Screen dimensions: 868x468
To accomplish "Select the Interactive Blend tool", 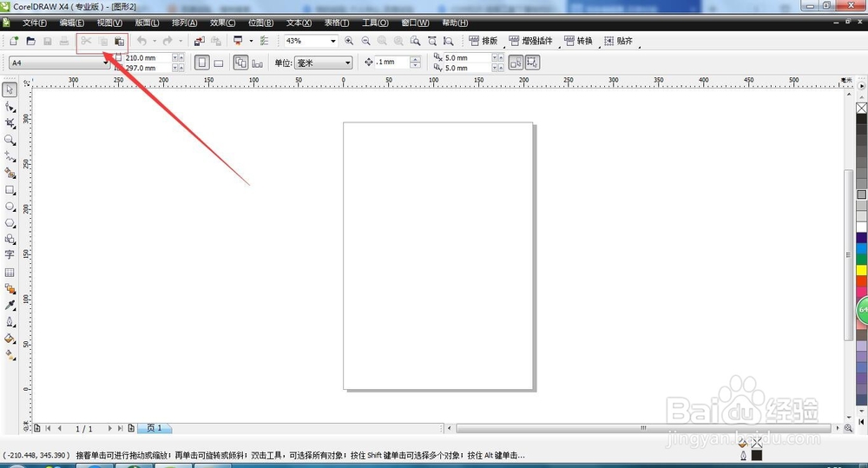I will coord(10,289).
